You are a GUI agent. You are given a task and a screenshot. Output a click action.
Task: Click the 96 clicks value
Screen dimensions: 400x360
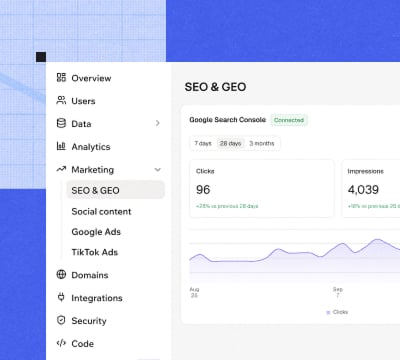203,190
